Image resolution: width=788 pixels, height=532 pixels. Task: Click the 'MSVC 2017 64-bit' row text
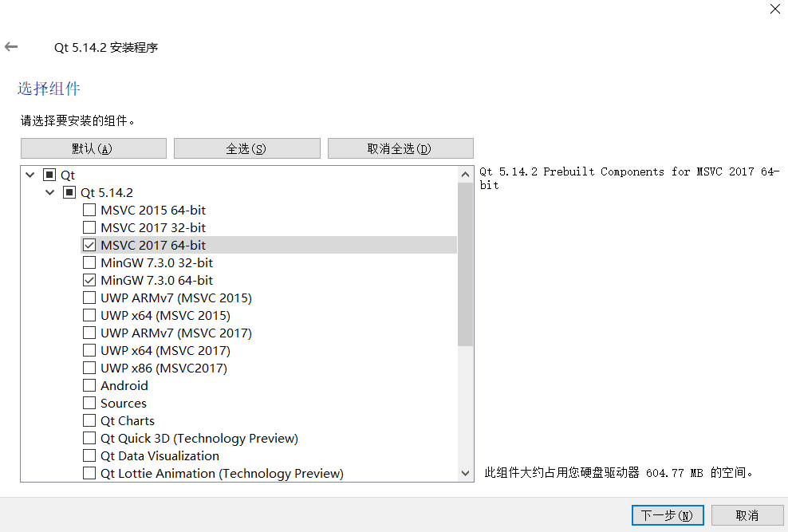click(x=153, y=245)
